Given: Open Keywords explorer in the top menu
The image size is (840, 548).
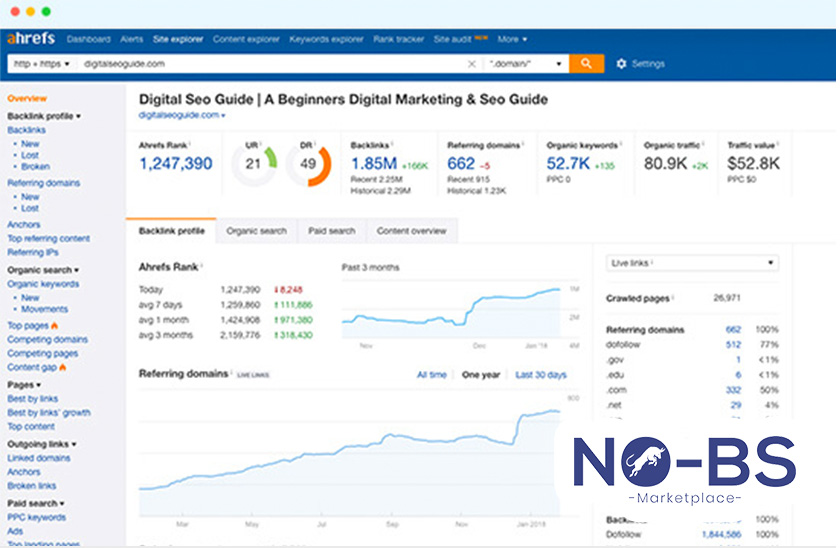Looking at the screenshot, I should 327,39.
